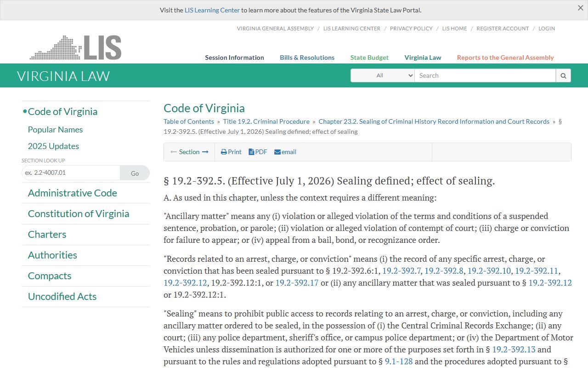Open Compacts in the sidebar
This screenshot has width=588, height=368.
click(x=50, y=276)
